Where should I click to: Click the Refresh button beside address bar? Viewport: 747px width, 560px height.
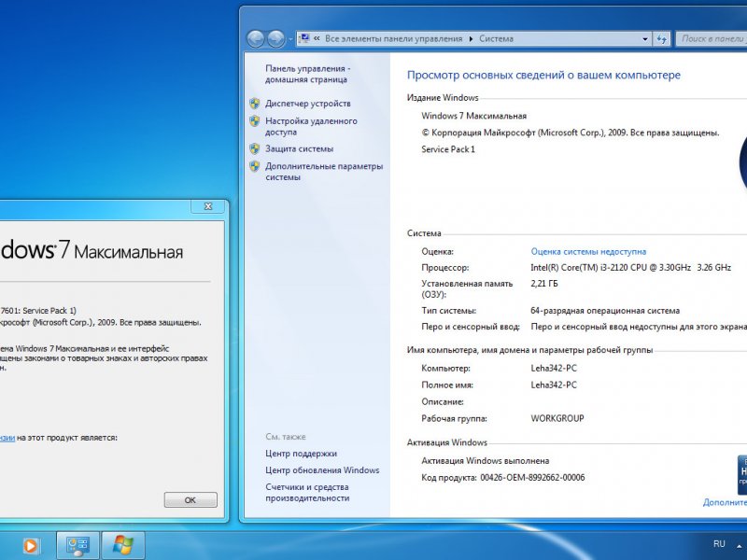[662, 39]
